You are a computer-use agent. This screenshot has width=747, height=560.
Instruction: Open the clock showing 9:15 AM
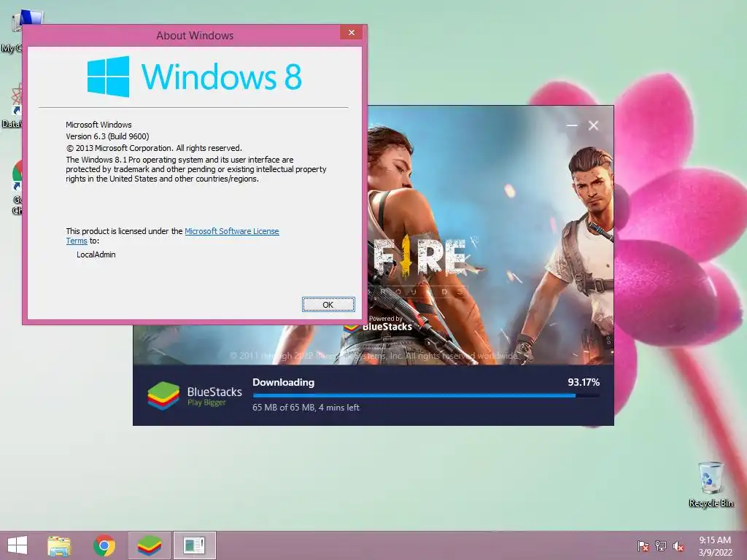pyautogui.click(x=715, y=545)
